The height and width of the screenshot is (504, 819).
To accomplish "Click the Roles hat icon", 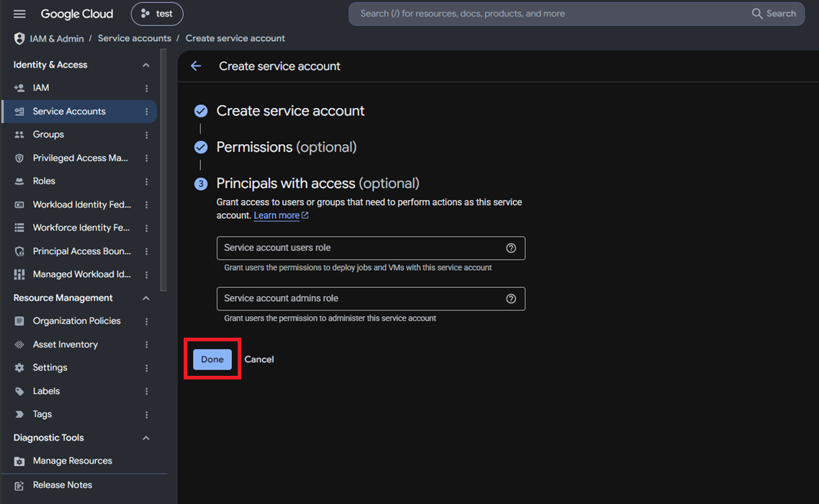I will [x=19, y=181].
